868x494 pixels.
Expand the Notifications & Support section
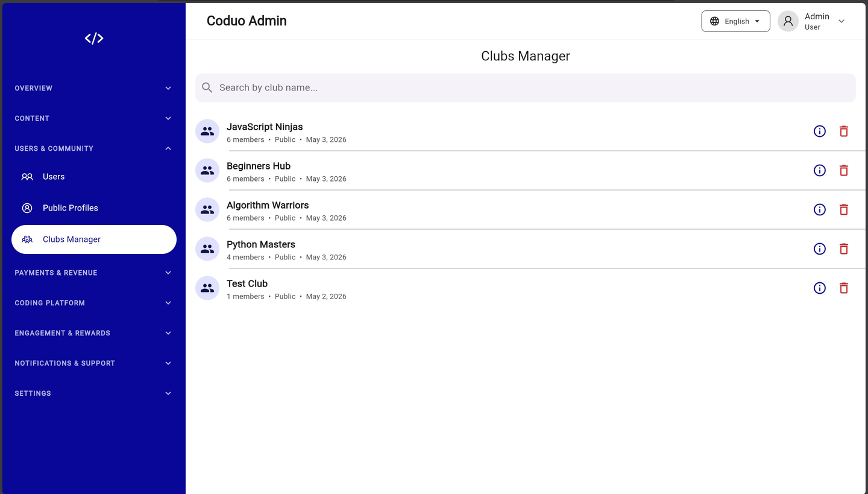pyautogui.click(x=93, y=363)
